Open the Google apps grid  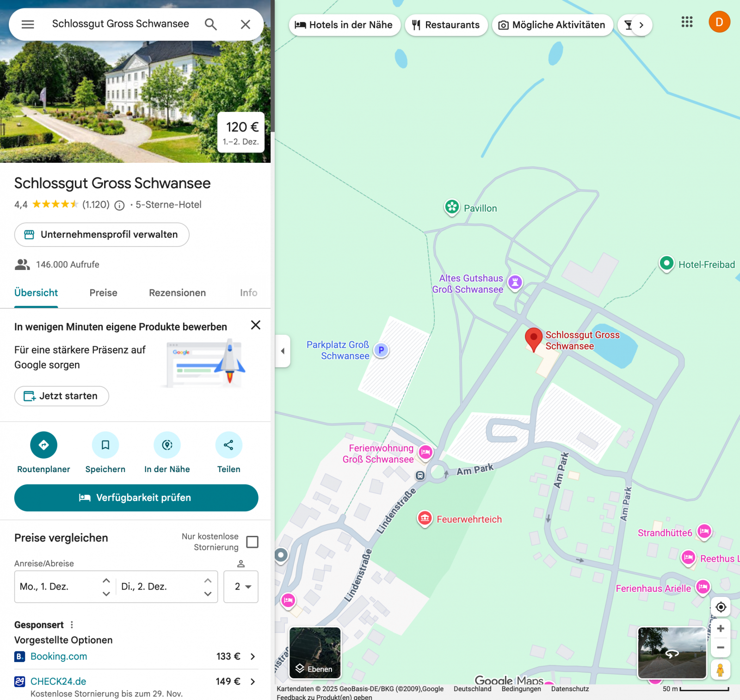pyautogui.click(x=687, y=22)
